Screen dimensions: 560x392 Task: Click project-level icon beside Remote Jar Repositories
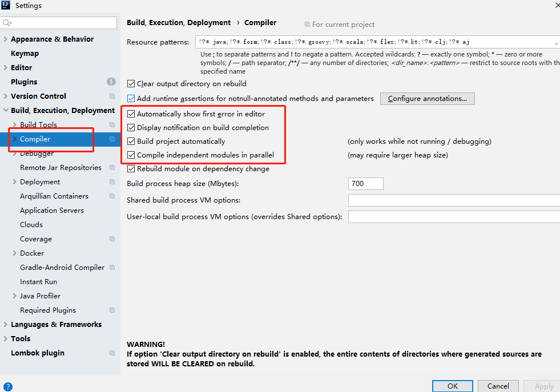pos(112,167)
